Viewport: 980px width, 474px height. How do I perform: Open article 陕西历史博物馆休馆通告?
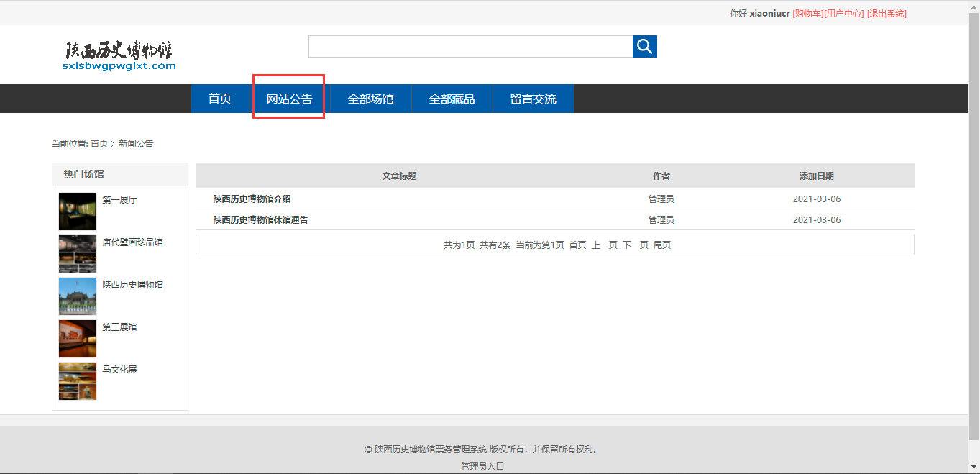coord(261,220)
